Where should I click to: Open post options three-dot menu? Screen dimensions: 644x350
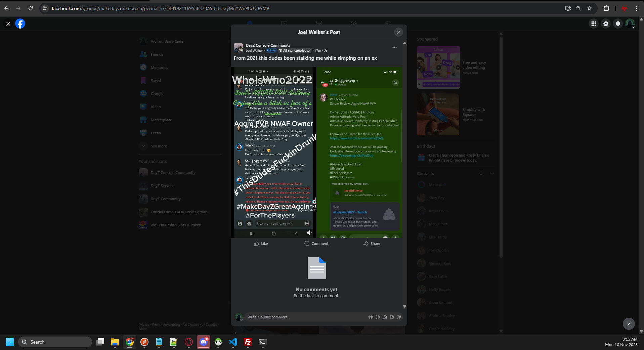[x=394, y=48]
